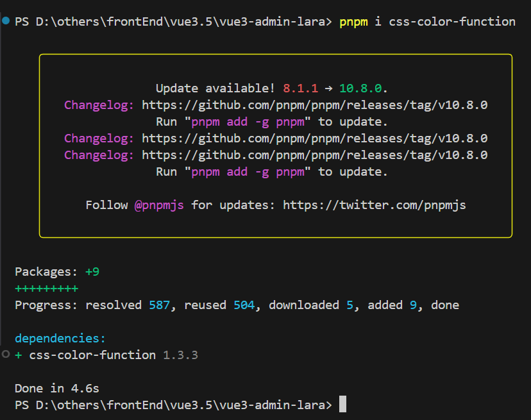The height and width of the screenshot is (420, 531).
Task: Click the first "pnpm add -g pnpm" command
Action: tap(248, 122)
